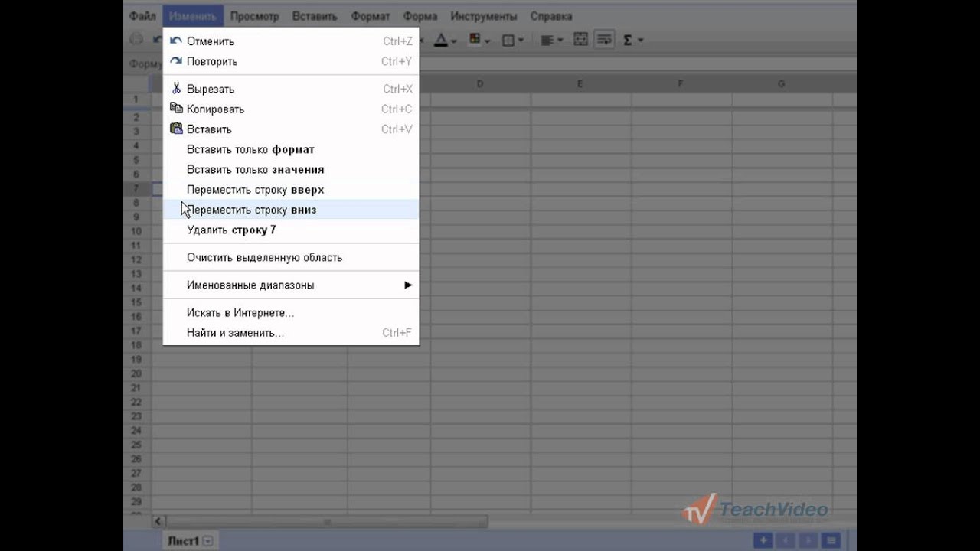Open the Справка menu

(551, 16)
